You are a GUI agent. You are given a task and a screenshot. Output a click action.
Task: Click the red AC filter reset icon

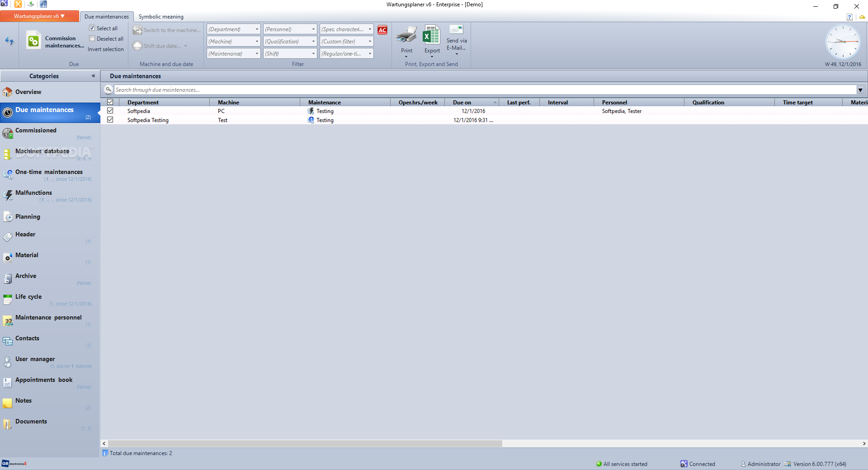(382, 30)
